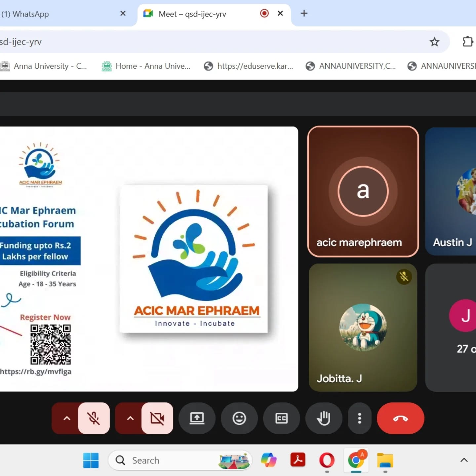Start presenting your screen
The height and width of the screenshot is (476, 476).
197,418
